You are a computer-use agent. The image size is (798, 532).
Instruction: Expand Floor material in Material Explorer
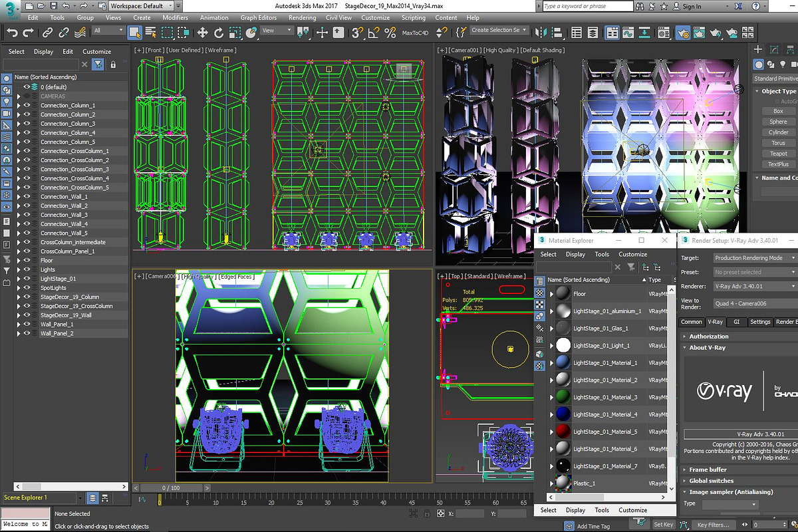(x=551, y=293)
